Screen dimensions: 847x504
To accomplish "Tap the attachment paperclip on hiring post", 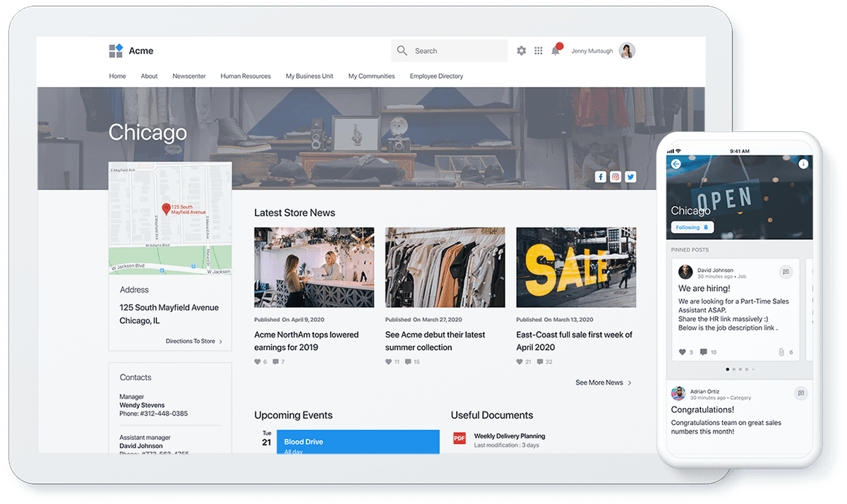I will click(x=781, y=352).
